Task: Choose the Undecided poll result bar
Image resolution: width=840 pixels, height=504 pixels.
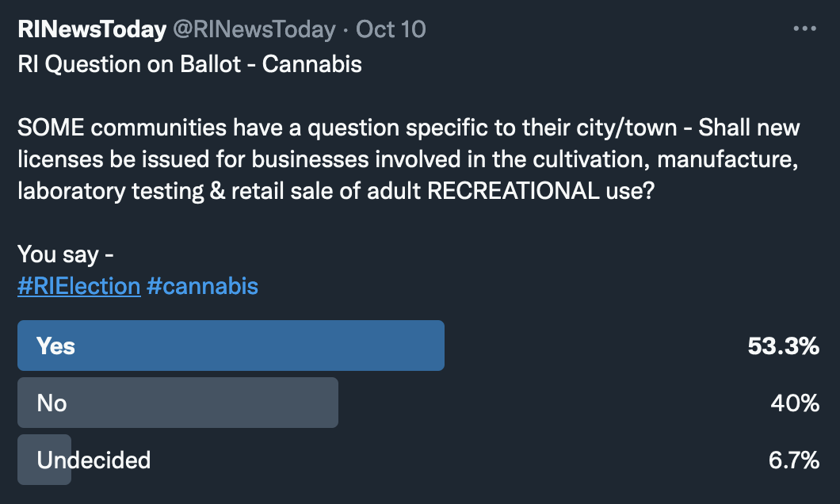Action: [x=44, y=460]
